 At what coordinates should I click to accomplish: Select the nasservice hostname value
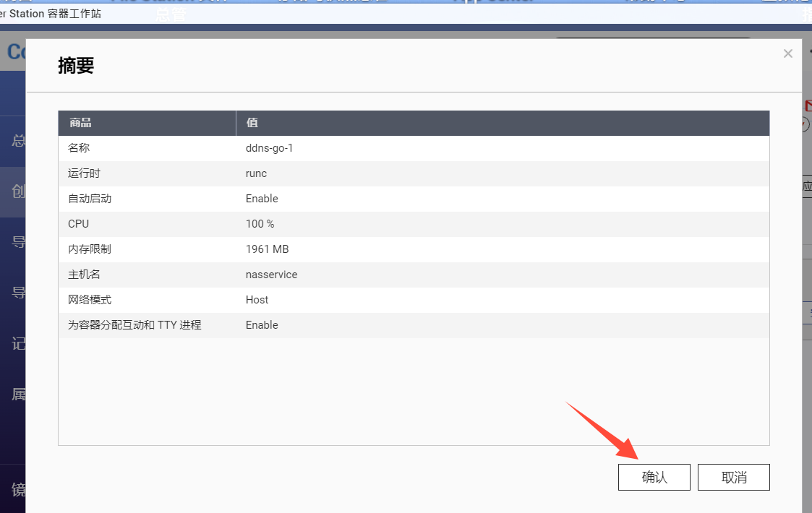tap(271, 275)
